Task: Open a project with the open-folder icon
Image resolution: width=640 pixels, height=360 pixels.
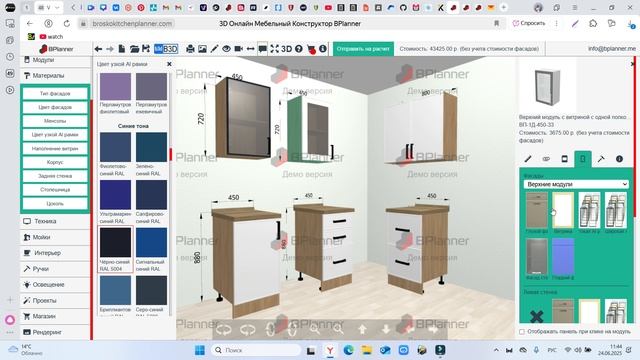Action: click(134, 49)
